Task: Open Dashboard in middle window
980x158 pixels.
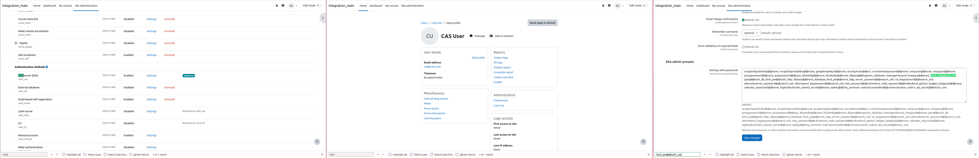Action: 376,6
